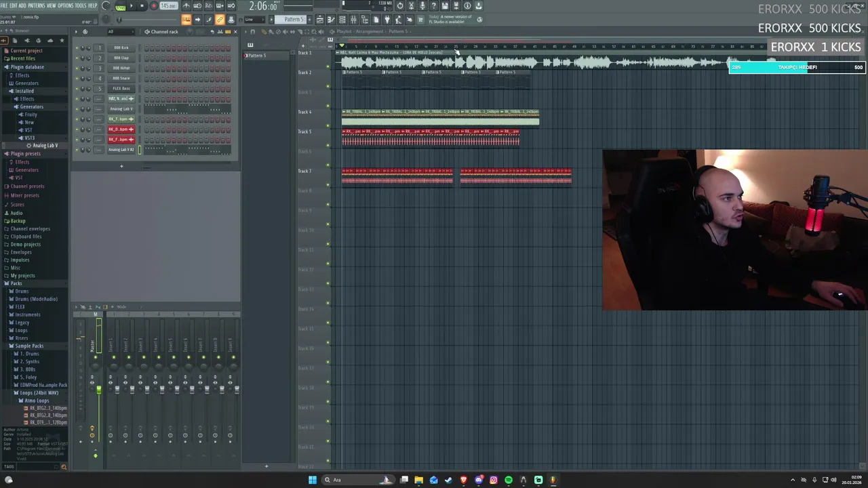This screenshot has height=488, width=868.
Task: Click the microphone recording icon in toolbar
Action: click(x=422, y=5)
